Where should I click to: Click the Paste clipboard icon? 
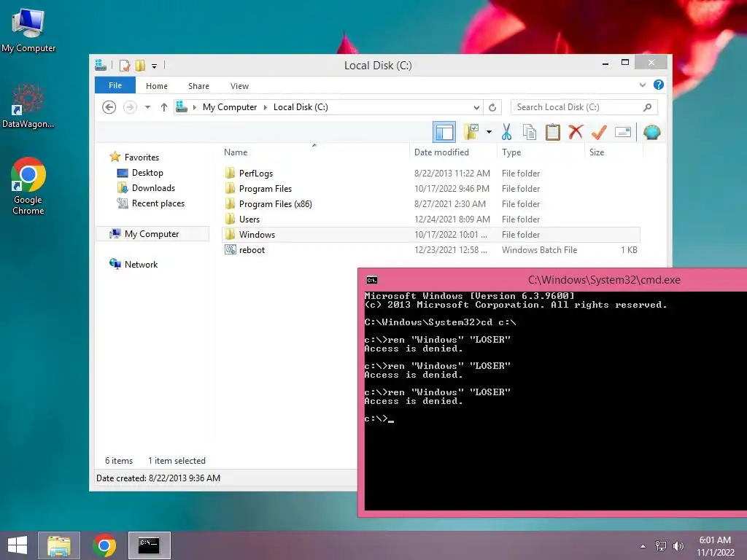pos(553,132)
